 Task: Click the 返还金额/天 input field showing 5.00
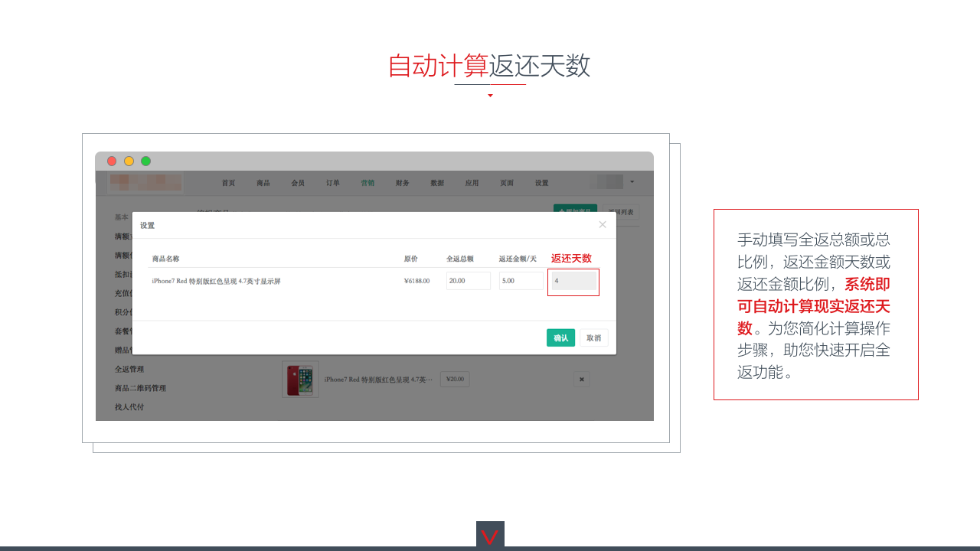pyautogui.click(x=521, y=281)
